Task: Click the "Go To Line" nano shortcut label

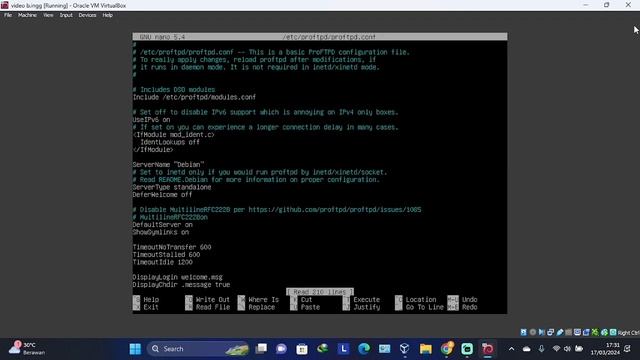Action: pyautogui.click(x=424, y=307)
